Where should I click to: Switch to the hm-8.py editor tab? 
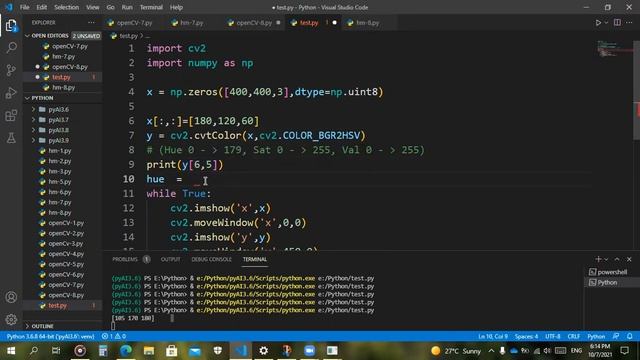pyautogui.click(x=367, y=23)
